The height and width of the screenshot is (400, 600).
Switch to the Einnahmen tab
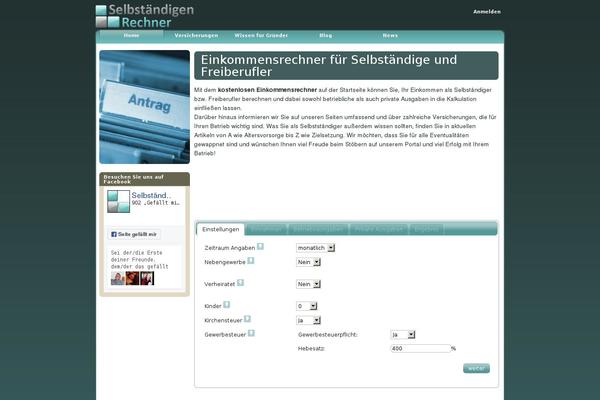(x=266, y=229)
